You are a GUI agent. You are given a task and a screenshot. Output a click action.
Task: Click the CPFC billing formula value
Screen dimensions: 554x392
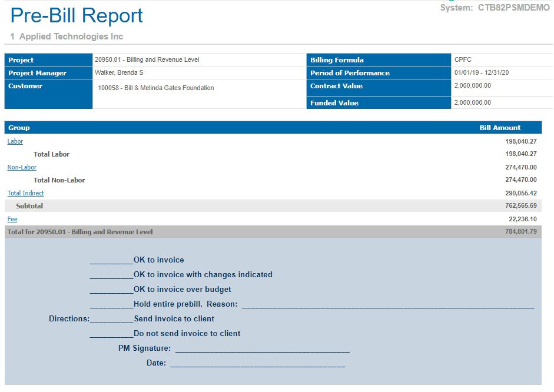tap(463, 59)
